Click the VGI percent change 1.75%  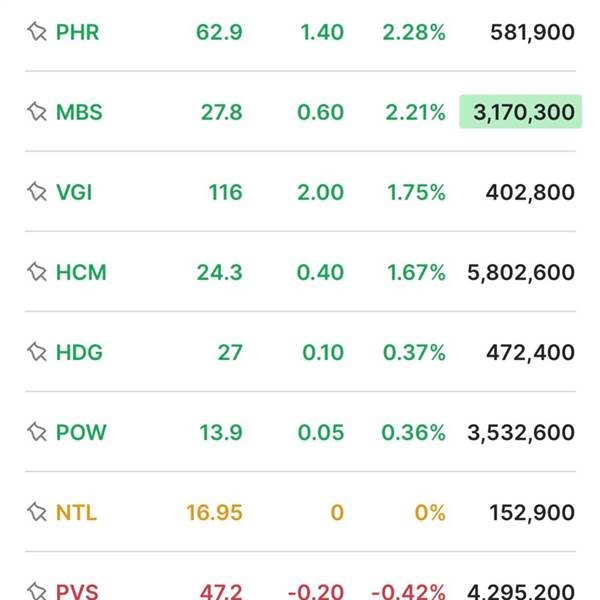point(416,192)
